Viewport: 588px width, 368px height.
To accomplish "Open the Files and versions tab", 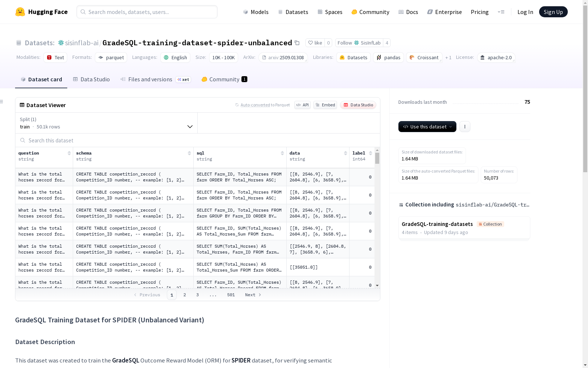I will tap(155, 79).
